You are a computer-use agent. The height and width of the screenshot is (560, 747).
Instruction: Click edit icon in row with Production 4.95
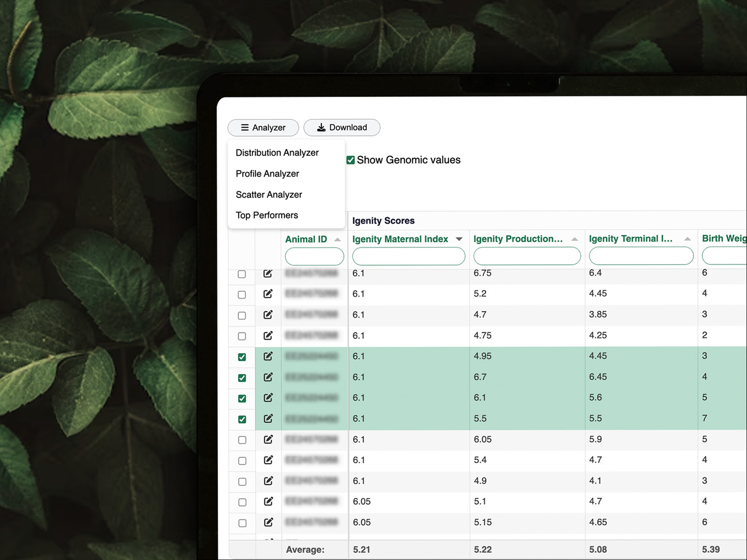click(x=268, y=357)
